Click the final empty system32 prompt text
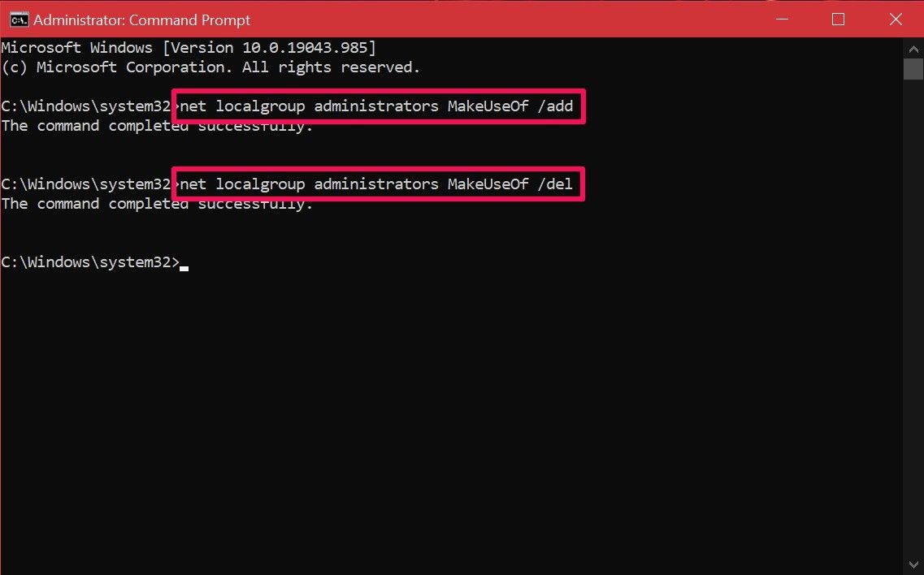 pyautogui.click(x=89, y=262)
